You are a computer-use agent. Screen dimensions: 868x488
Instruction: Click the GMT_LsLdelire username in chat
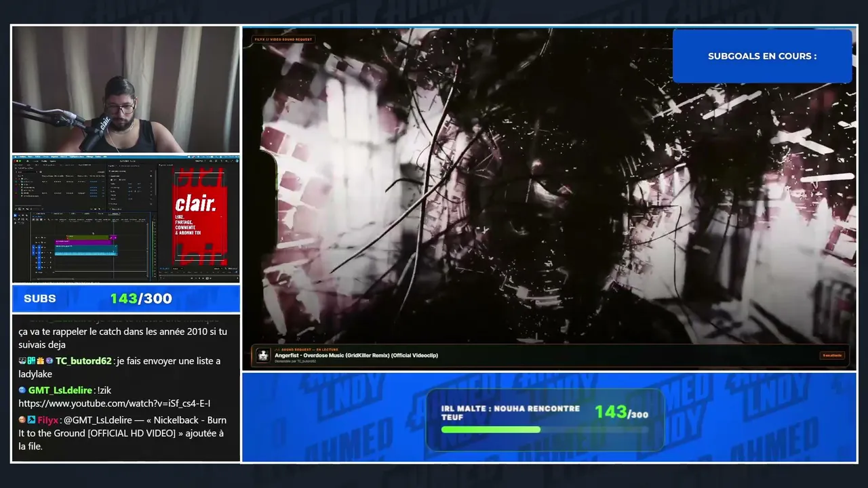click(60, 390)
